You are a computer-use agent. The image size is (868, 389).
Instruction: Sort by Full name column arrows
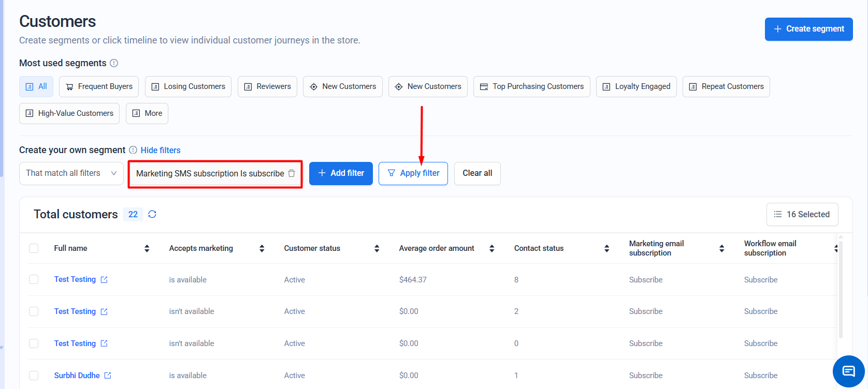click(147, 248)
